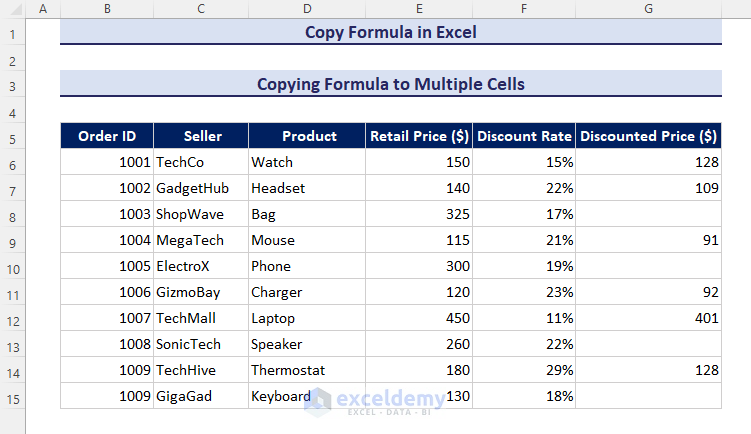Select empty discounted price cell for Bag
This screenshot has width=751, height=434.
tap(648, 214)
